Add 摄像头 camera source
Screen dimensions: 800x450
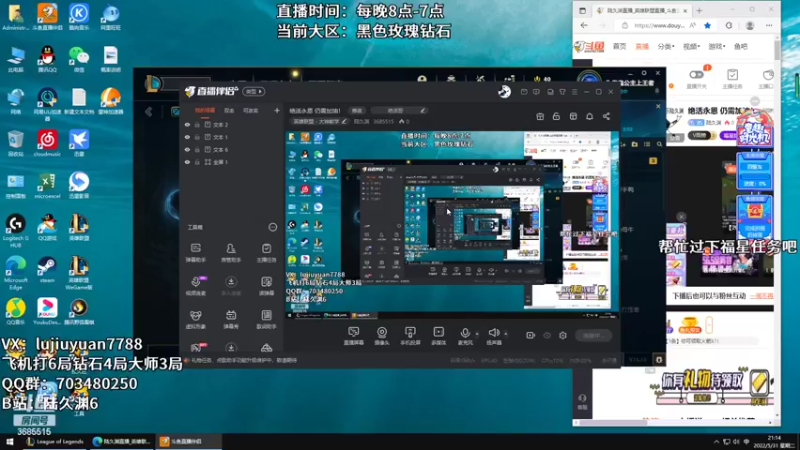pos(382,336)
